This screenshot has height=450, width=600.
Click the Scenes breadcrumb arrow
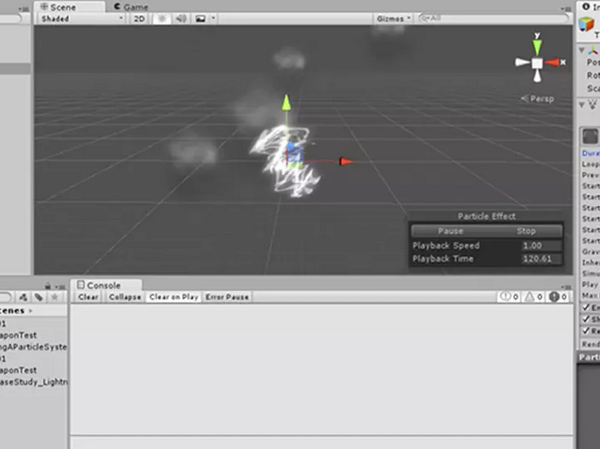(x=31, y=311)
